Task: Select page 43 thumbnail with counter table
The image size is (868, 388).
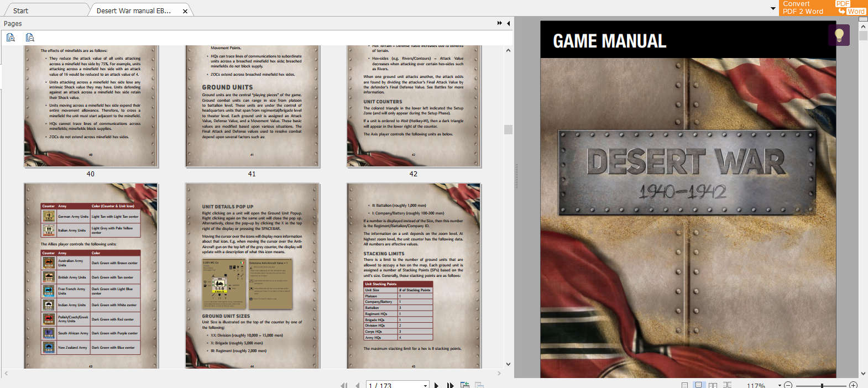Action: [91, 276]
